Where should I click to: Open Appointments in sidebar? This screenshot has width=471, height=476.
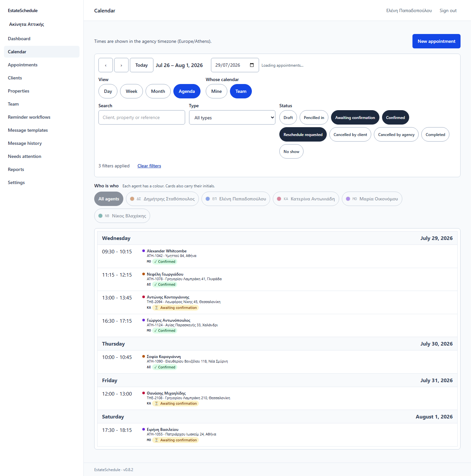click(x=42, y=65)
